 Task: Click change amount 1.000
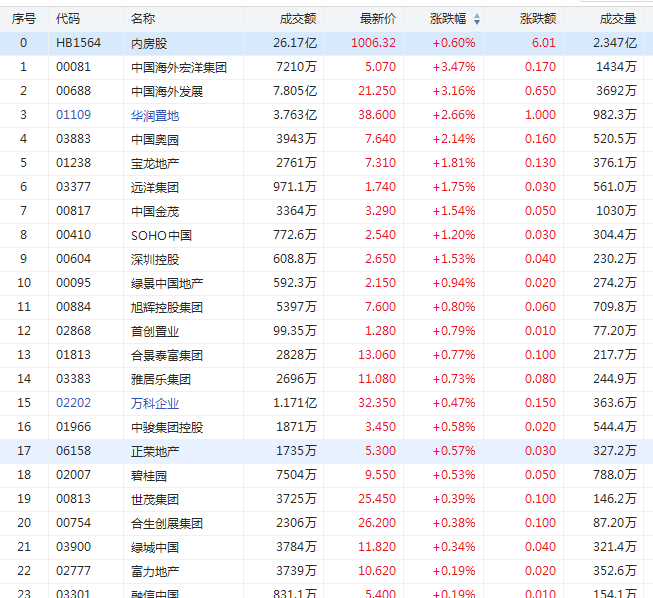540,115
